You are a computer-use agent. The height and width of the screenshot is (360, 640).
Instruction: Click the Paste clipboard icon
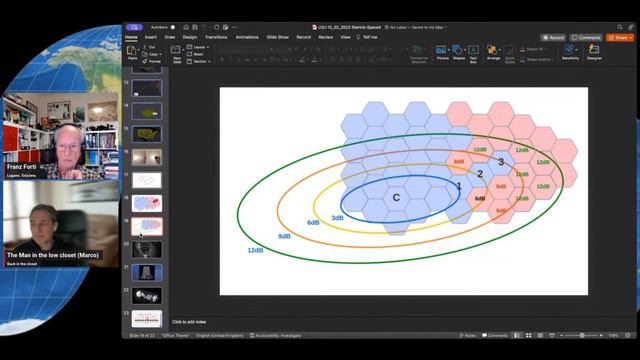tap(131, 50)
